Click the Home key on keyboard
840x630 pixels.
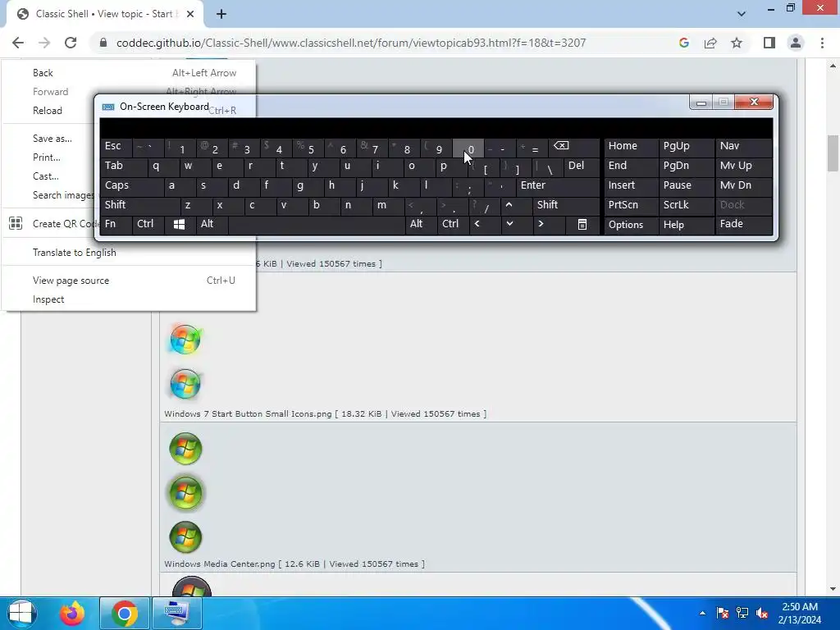[x=631, y=146]
